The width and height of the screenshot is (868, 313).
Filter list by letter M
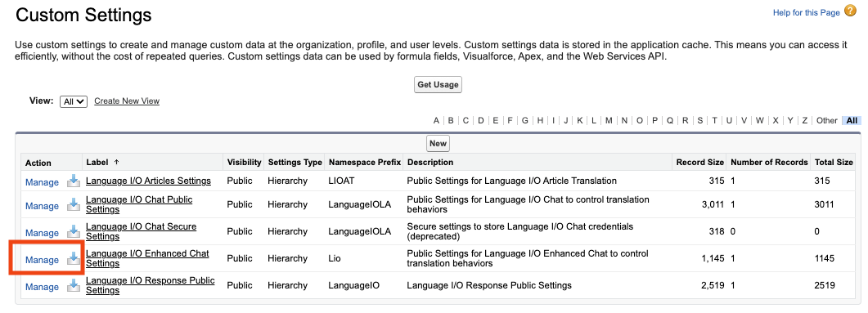[x=609, y=121]
